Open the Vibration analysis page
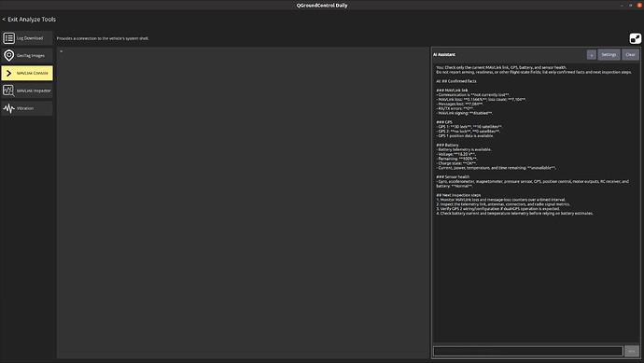 (27, 108)
